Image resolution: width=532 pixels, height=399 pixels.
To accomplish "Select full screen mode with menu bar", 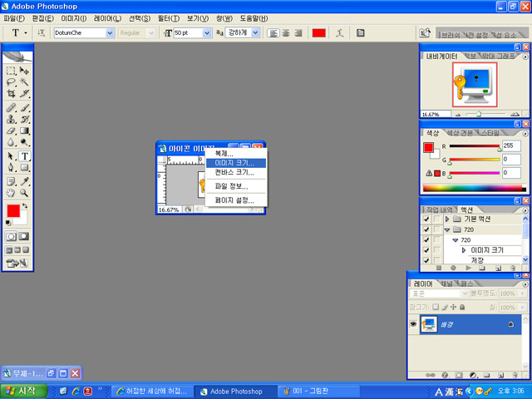I will click(17, 250).
